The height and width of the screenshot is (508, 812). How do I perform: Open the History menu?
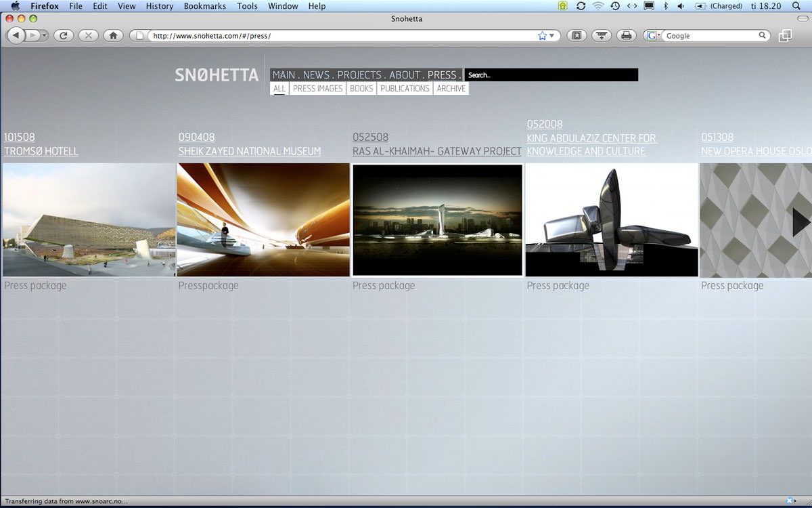click(x=160, y=6)
